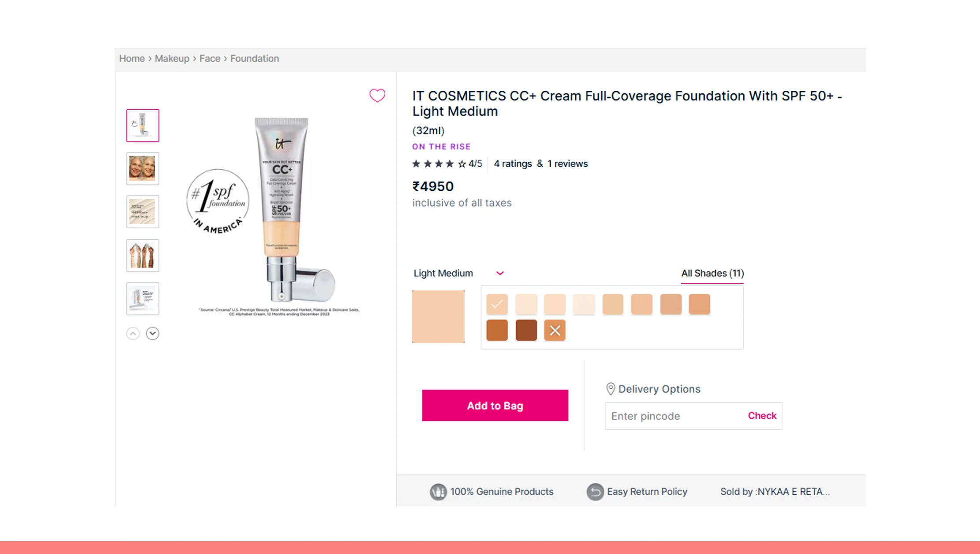Click the down arrow below thumbnails

tap(153, 334)
